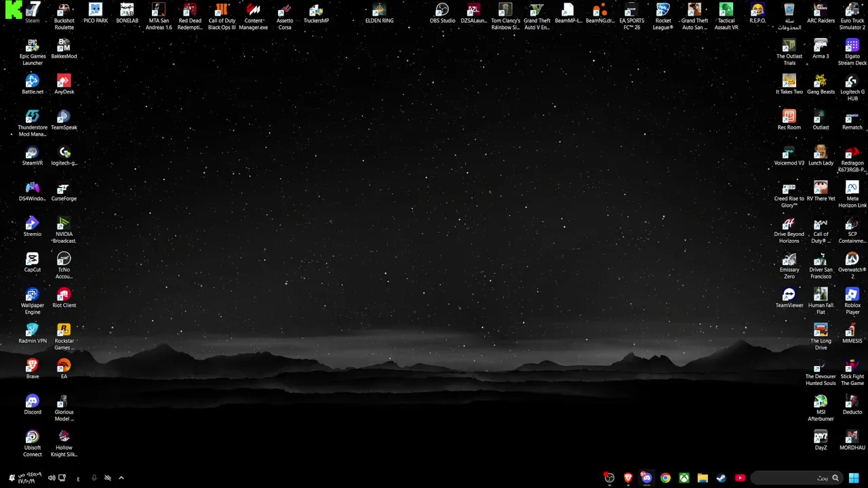868x488 pixels.
Task: Launch Rockstar Games Launcher shortcut
Action: coord(64,337)
